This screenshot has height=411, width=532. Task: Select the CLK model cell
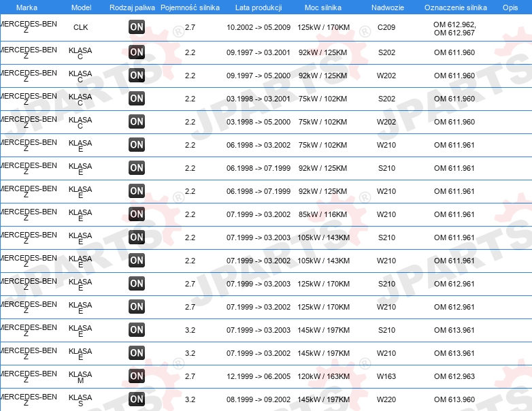click(x=81, y=27)
